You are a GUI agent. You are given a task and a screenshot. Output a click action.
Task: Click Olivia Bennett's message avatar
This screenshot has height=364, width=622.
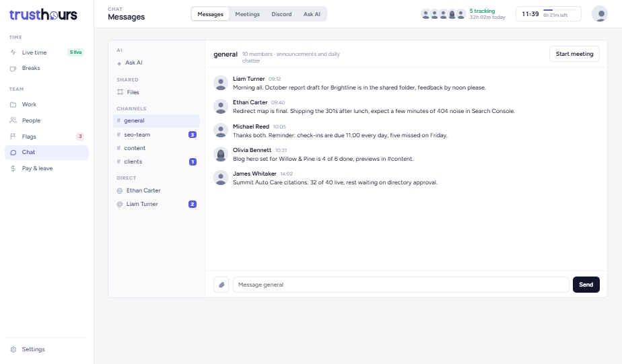(x=221, y=154)
